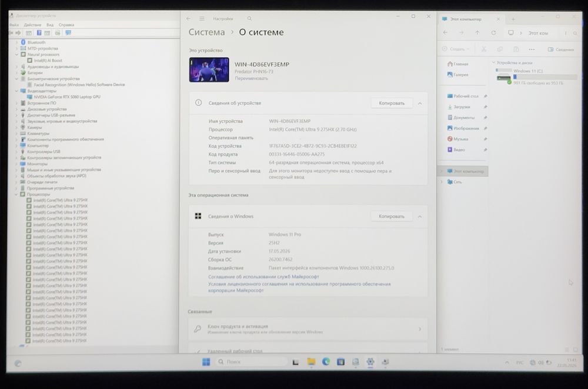Click the Explorer Refresh icon

tap(493, 33)
